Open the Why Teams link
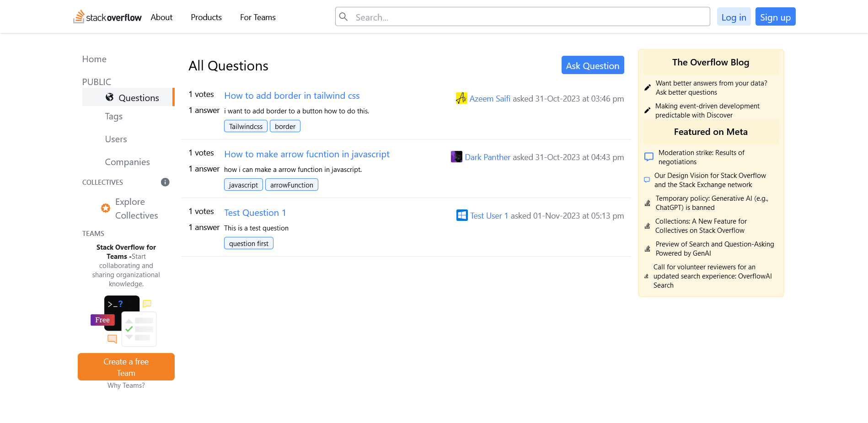Viewport: 868px width, 423px height. pyautogui.click(x=126, y=386)
